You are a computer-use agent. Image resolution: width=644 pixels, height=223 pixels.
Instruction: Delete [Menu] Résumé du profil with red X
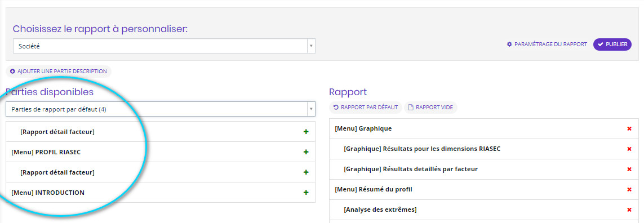coord(629,189)
